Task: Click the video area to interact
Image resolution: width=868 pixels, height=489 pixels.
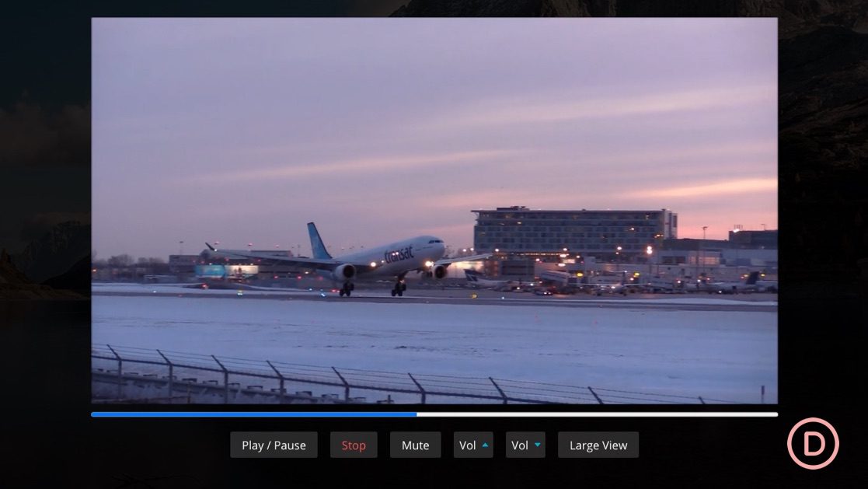Action: (x=435, y=210)
